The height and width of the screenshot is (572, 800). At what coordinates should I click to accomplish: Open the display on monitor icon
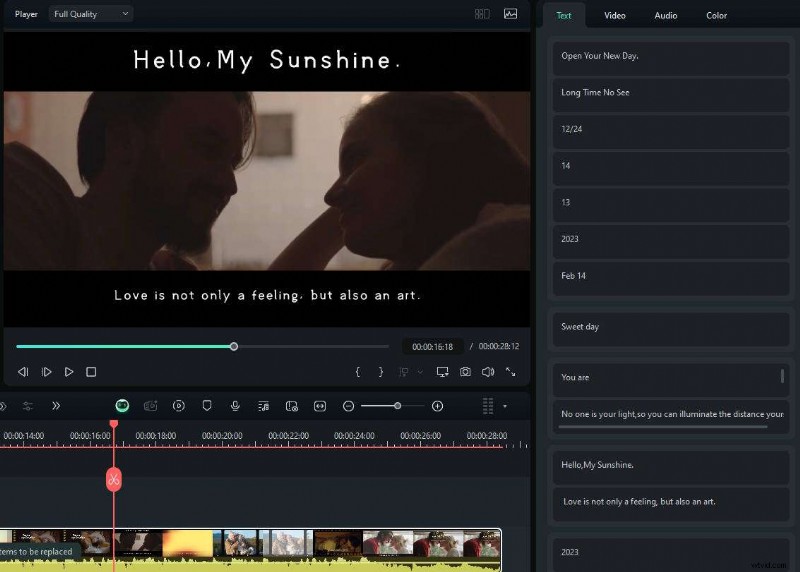click(x=442, y=372)
